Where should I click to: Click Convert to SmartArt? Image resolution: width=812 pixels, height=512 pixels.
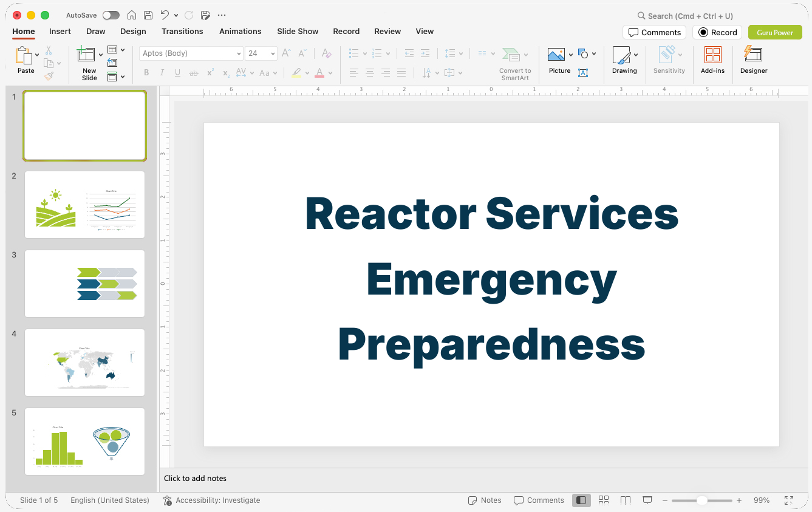pos(515,64)
